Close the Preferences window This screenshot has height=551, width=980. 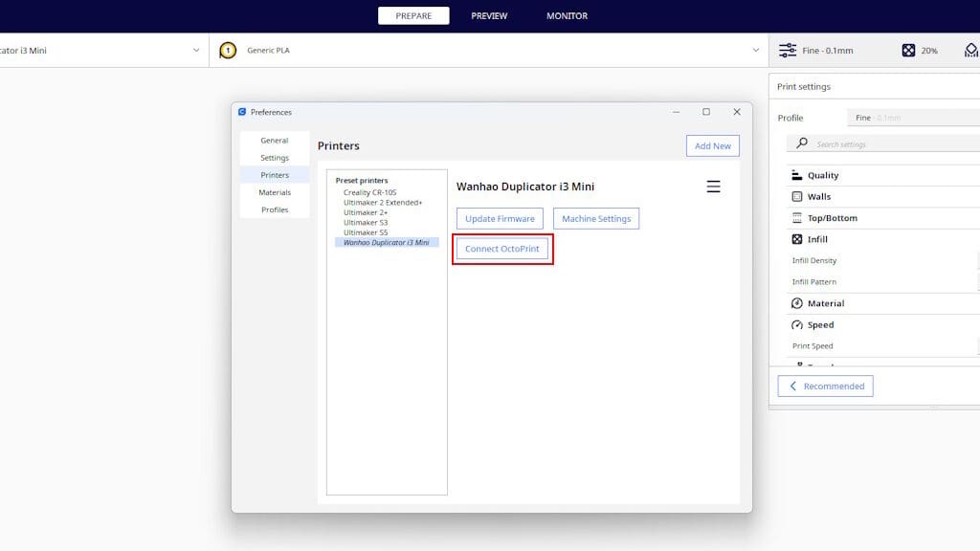[737, 112]
